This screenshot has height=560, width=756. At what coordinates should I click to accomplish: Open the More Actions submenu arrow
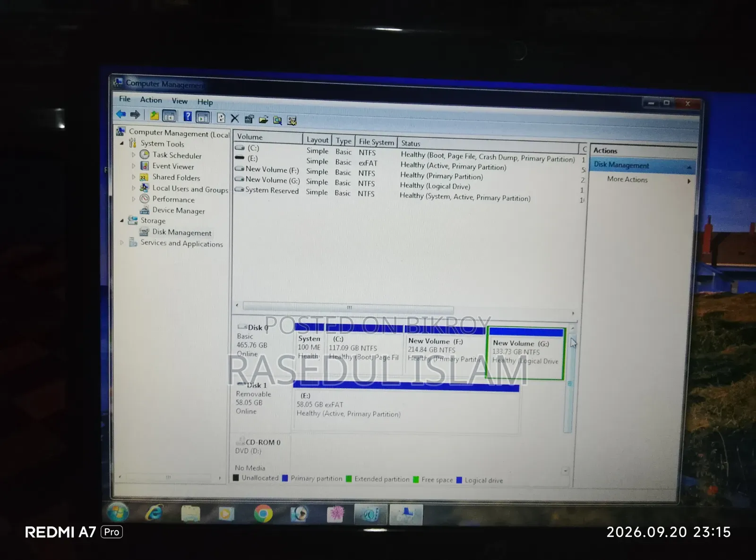click(689, 181)
